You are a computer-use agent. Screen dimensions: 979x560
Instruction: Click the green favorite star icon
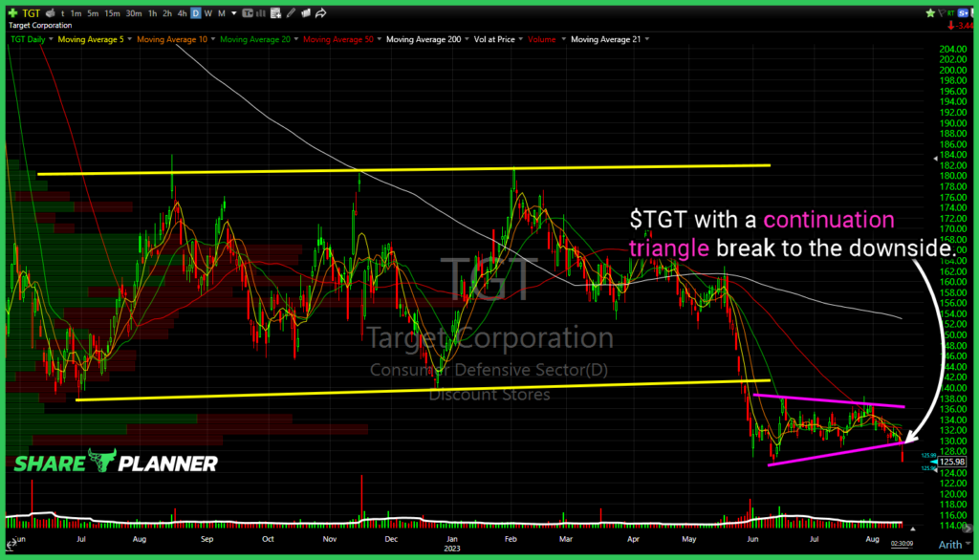point(928,13)
